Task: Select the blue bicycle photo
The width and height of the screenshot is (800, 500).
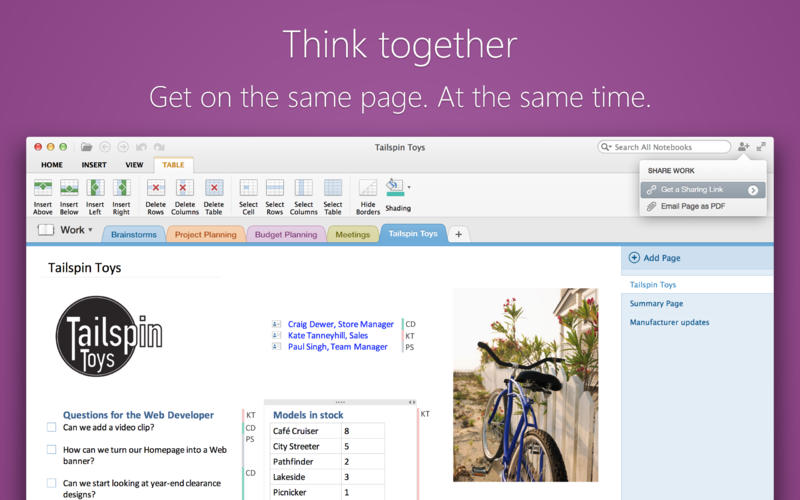Action: coord(526,385)
